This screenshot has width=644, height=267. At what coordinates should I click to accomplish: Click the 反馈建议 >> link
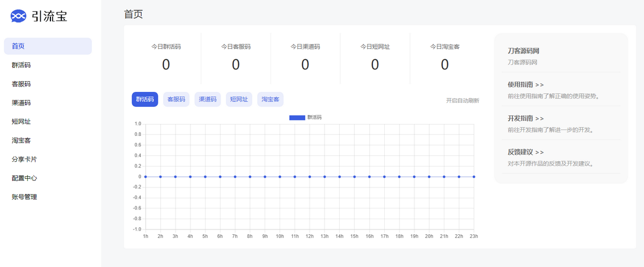[525, 152]
